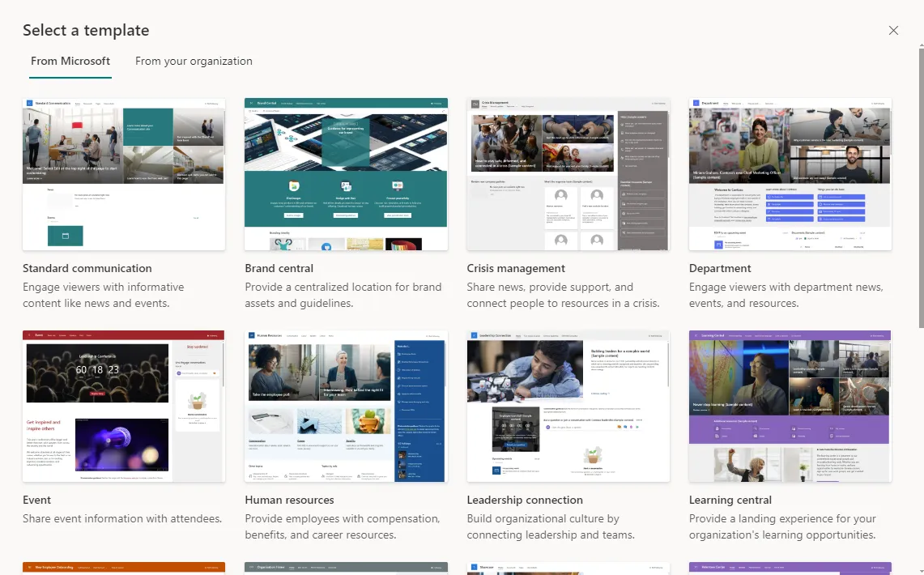Click the Brand central title
This screenshot has height=575, width=924.
click(x=279, y=269)
